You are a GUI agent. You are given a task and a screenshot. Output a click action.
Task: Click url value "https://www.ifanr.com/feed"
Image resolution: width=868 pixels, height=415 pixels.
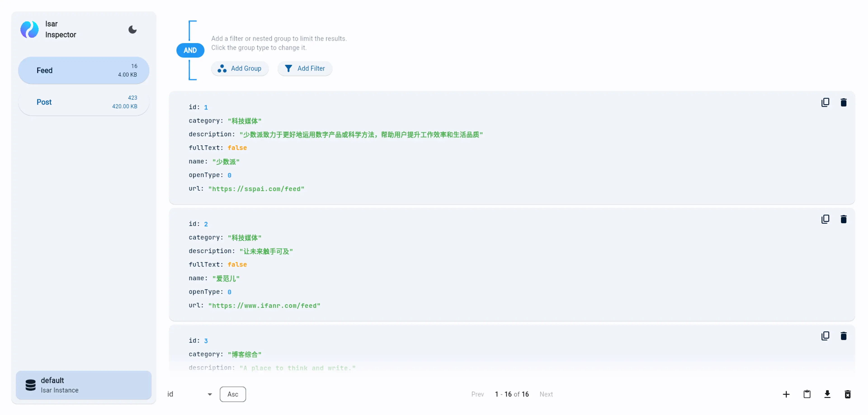point(264,306)
